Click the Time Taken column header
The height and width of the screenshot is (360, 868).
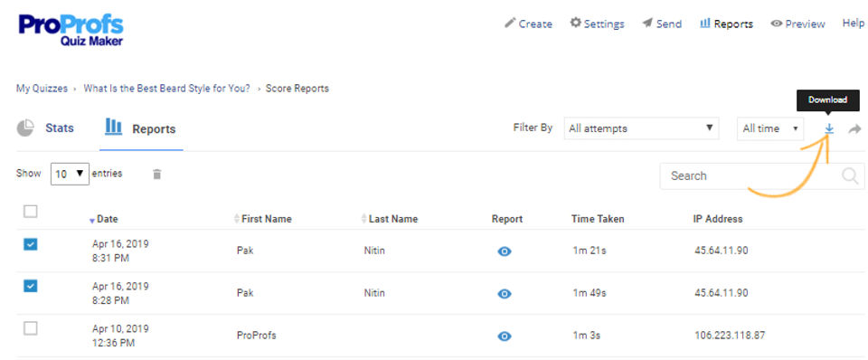coord(598,219)
